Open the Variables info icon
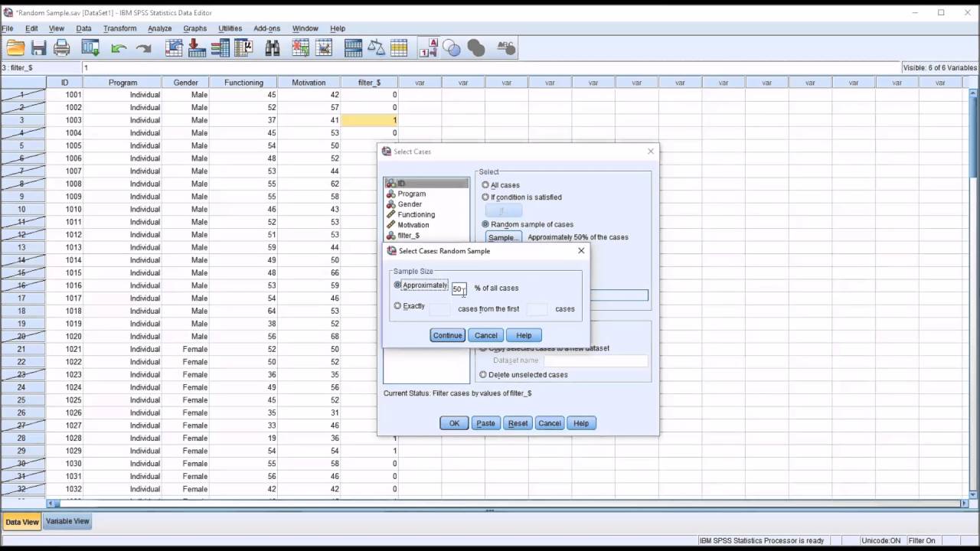This screenshot has height=551, width=980. (x=220, y=48)
